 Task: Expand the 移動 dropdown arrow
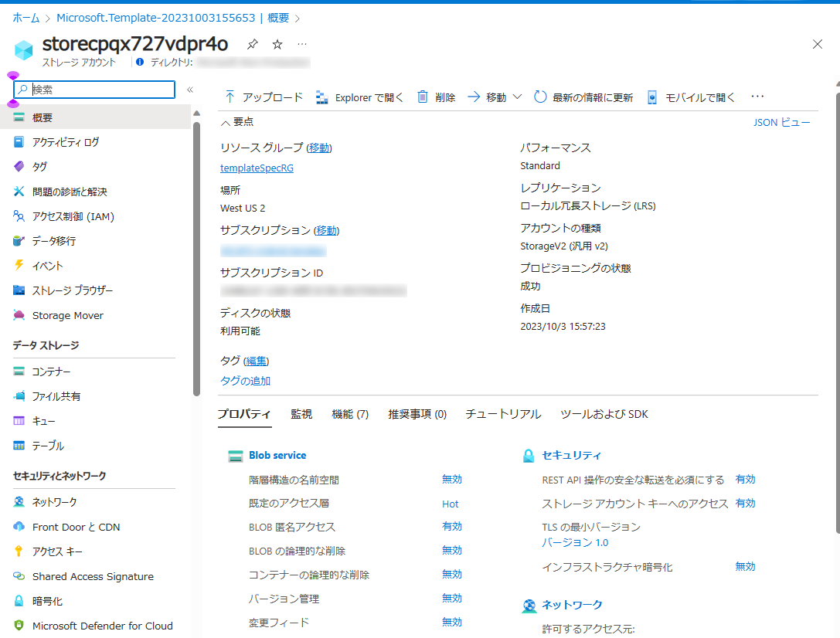click(x=517, y=97)
